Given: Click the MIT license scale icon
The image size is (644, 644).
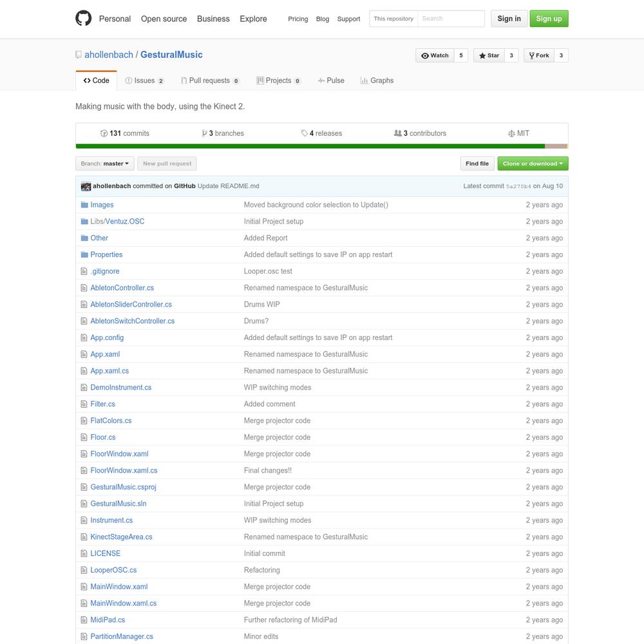Looking at the screenshot, I should pos(511,133).
